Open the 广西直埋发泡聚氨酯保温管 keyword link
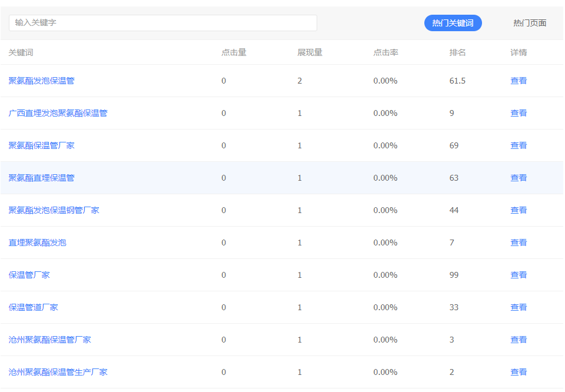The height and width of the screenshot is (392, 565). click(58, 113)
